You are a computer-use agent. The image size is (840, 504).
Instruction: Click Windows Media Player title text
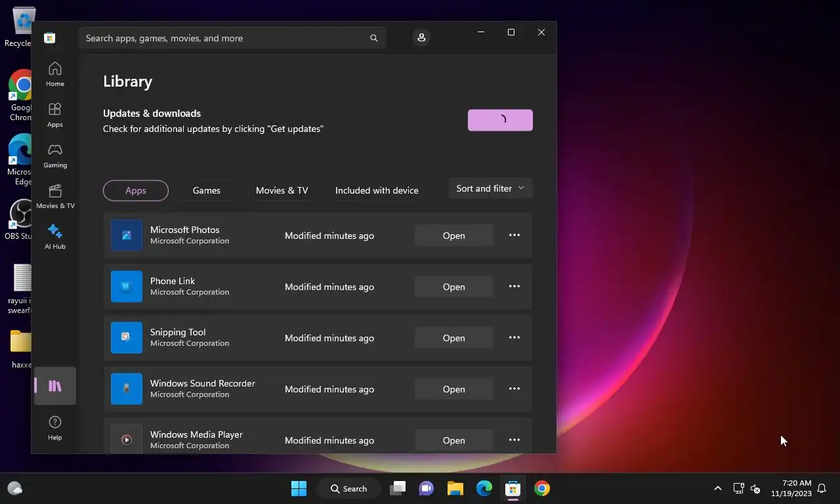click(x=196, y=434)
